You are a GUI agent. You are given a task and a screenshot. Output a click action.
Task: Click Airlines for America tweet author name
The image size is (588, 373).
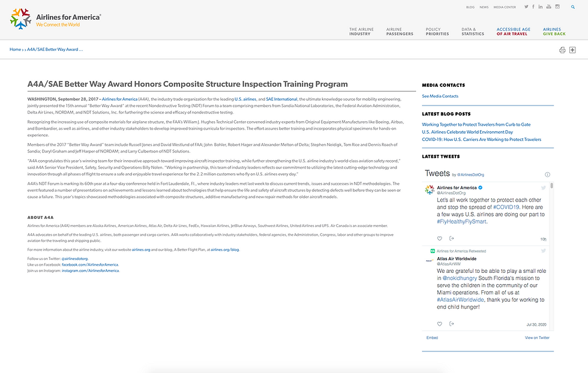[457, 188]
